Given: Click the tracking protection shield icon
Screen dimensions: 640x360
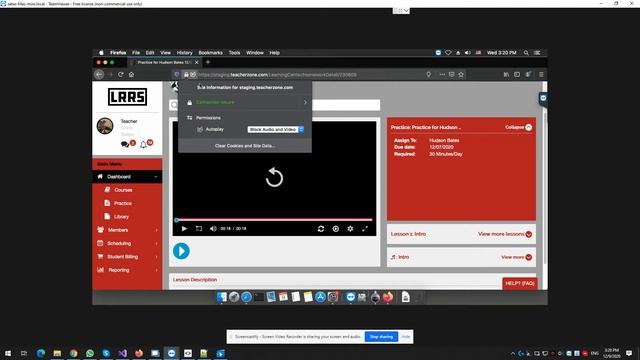Looking at the screenshot, I should (x=176, y=75).
